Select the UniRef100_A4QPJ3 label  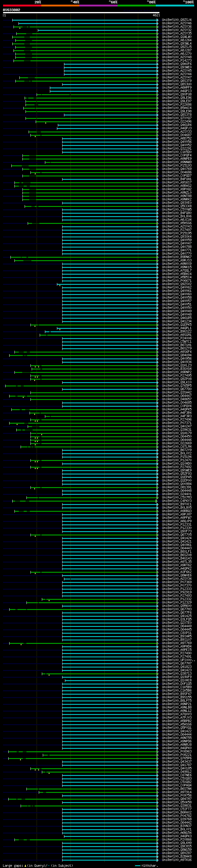tap(177, 128)
